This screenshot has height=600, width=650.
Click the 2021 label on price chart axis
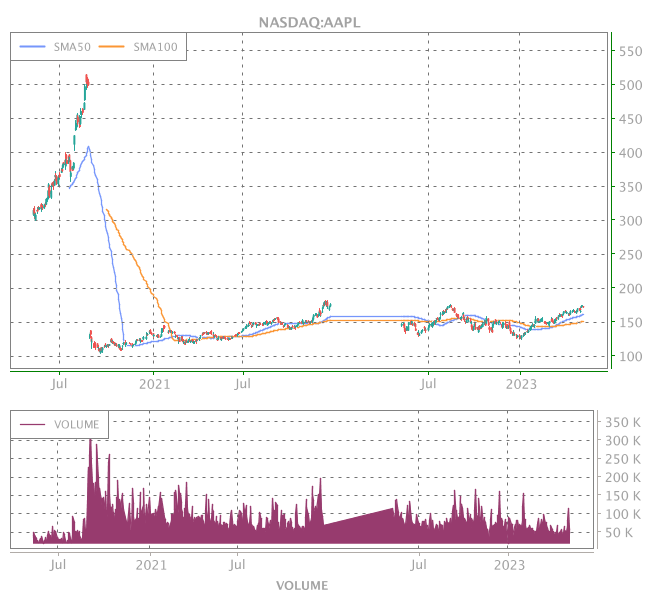(154, 384)
